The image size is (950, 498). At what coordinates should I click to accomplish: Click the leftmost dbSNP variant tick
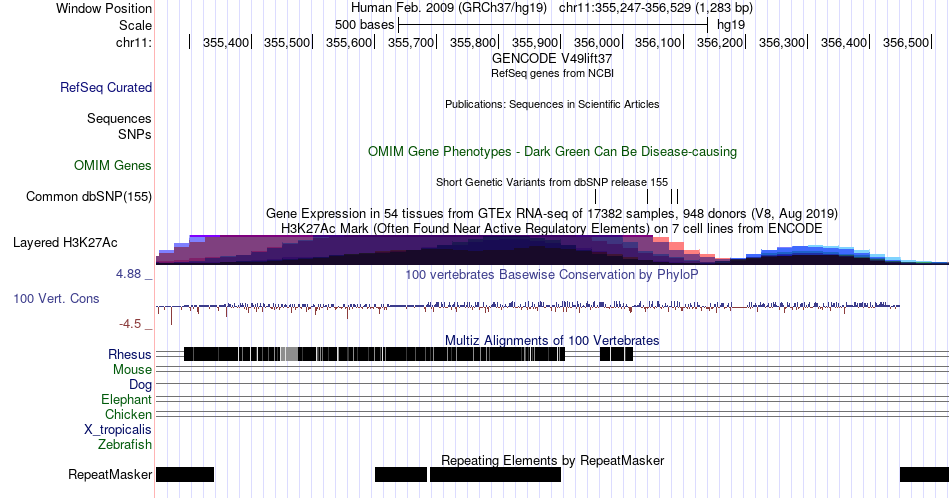(596, 196)
